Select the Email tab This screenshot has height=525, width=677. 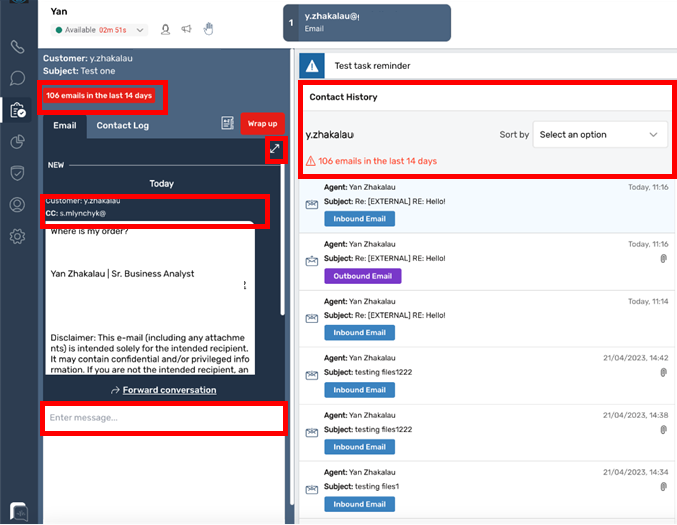pyautogui.click(x=64, y=126)
